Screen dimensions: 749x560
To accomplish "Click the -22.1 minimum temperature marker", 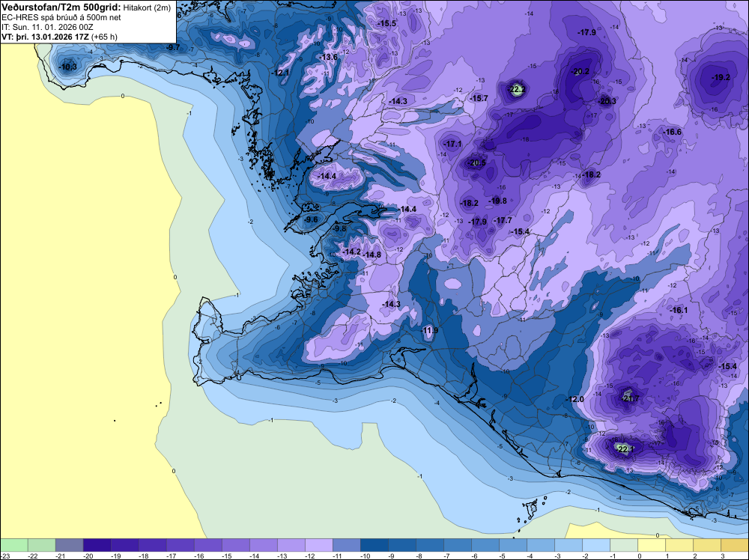I will pyautogui.click(x=624, y=448).
